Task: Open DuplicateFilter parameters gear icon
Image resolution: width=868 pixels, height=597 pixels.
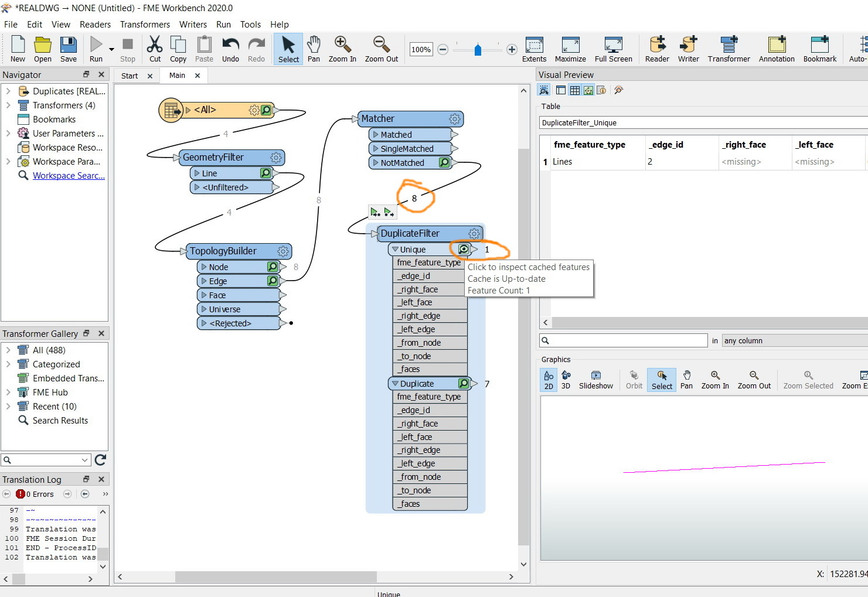Action: (474, 234)
